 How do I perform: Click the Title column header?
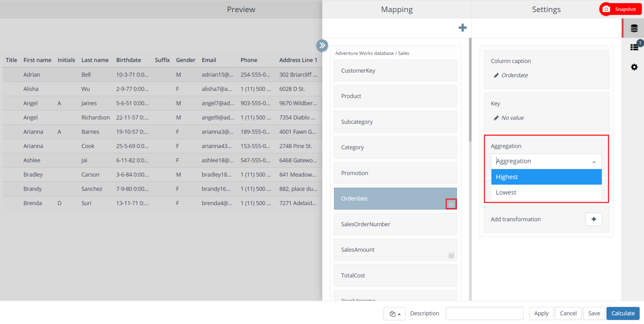pos(11,60)
